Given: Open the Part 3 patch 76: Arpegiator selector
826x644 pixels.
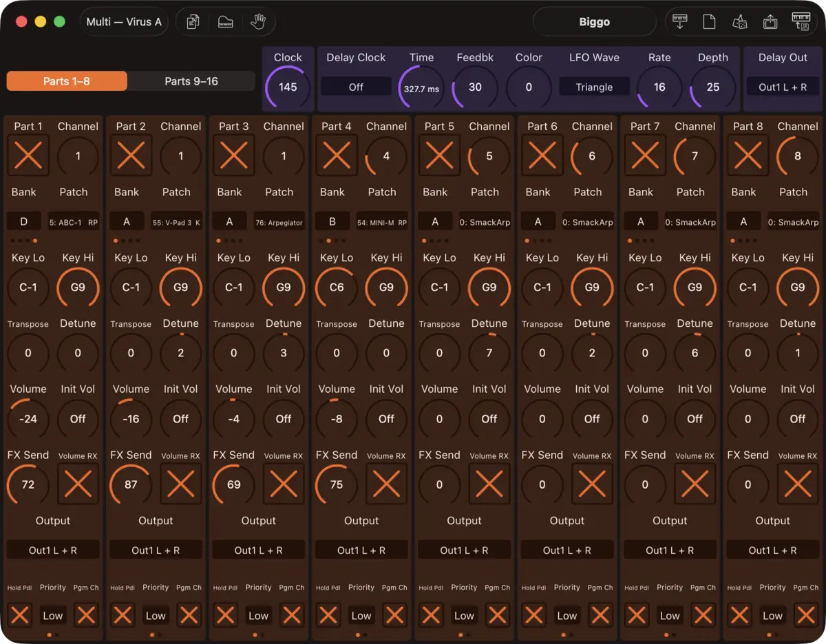Looking at the screenshot, I should [x=279, y=222].
